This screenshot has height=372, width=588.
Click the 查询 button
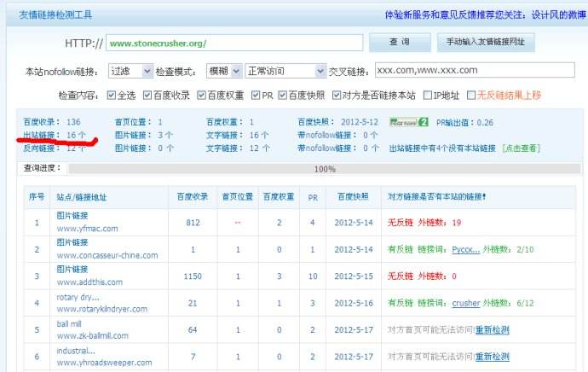click(399, 42)
